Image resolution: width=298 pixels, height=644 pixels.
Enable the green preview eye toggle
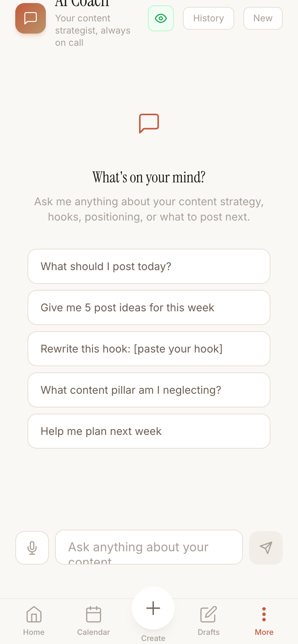click(x=160, y=18)
